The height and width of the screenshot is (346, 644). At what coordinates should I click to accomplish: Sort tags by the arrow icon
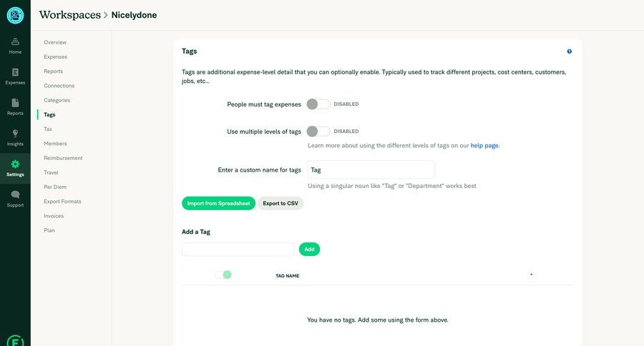pos(531,275)
